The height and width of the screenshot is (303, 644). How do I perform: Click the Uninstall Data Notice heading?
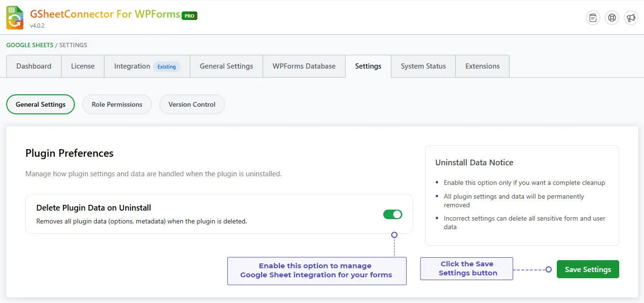[474, 162]
